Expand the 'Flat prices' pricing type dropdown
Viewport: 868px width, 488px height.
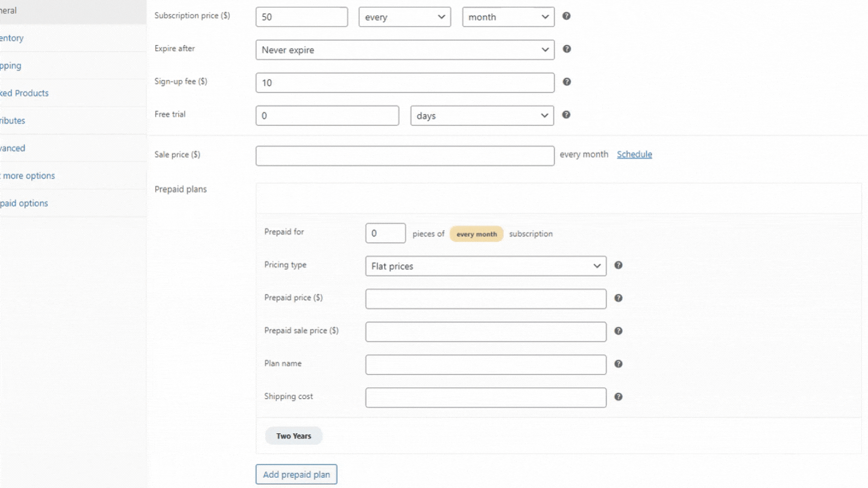coord(485,266)
